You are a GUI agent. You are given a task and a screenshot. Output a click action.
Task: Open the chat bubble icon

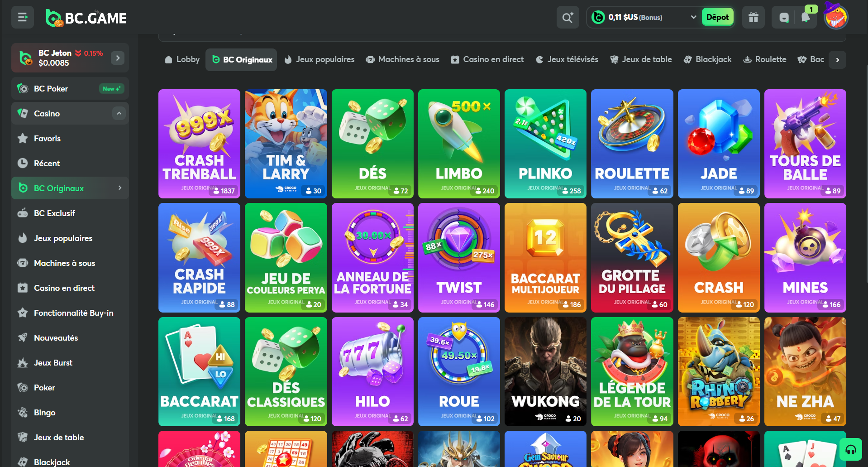coord(784,18)
